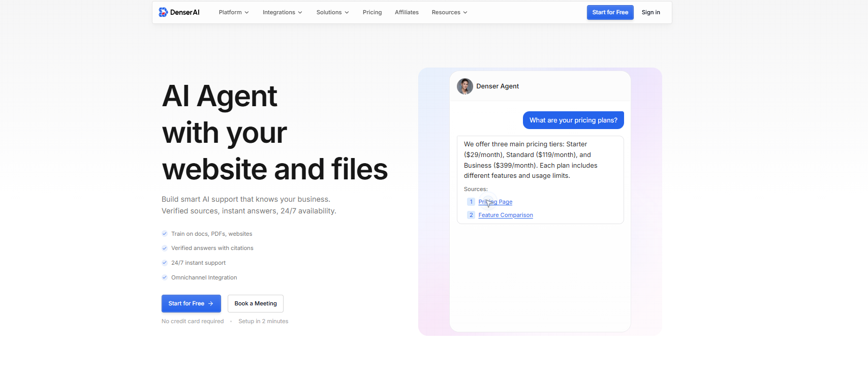Go to the Pricing page in navbar
The height and width of the screenshot is (375, 868).
click(x=372, y=12)
